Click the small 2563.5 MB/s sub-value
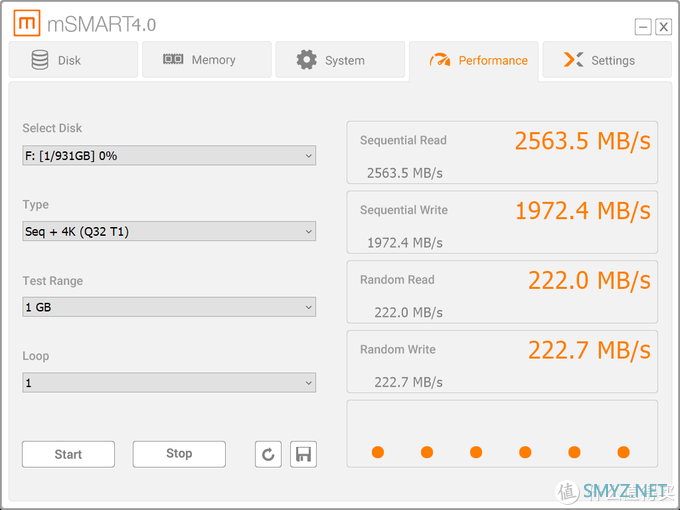 click(405, 173)
